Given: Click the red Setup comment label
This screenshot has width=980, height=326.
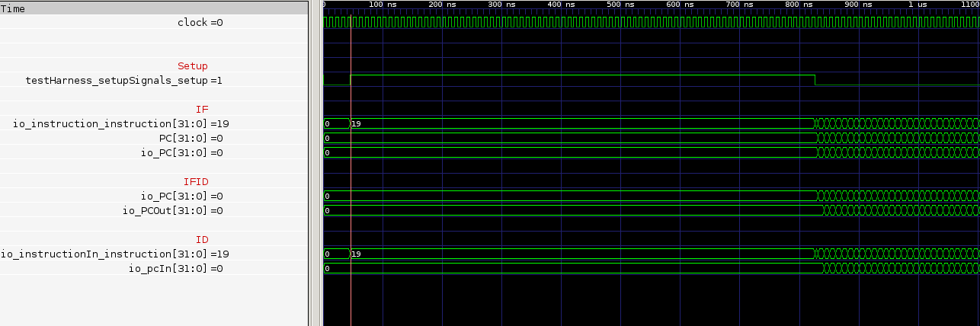Looking at the screenshot, I should [192, 66].
